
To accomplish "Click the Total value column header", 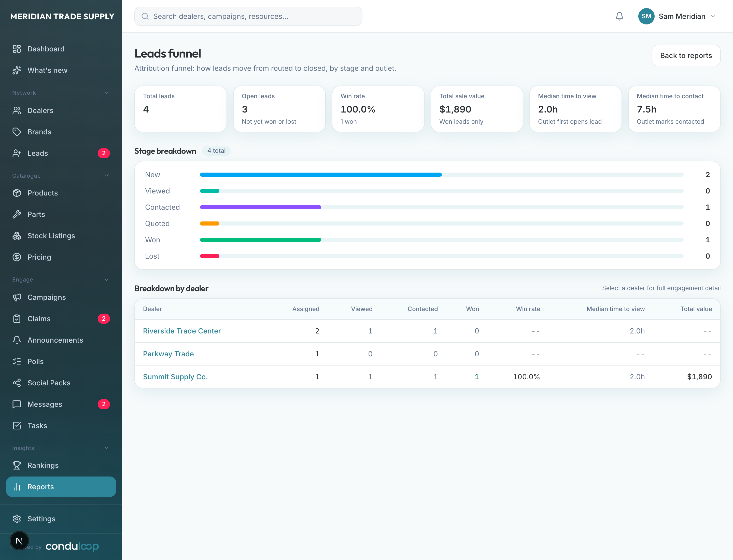I will point(696,309).
